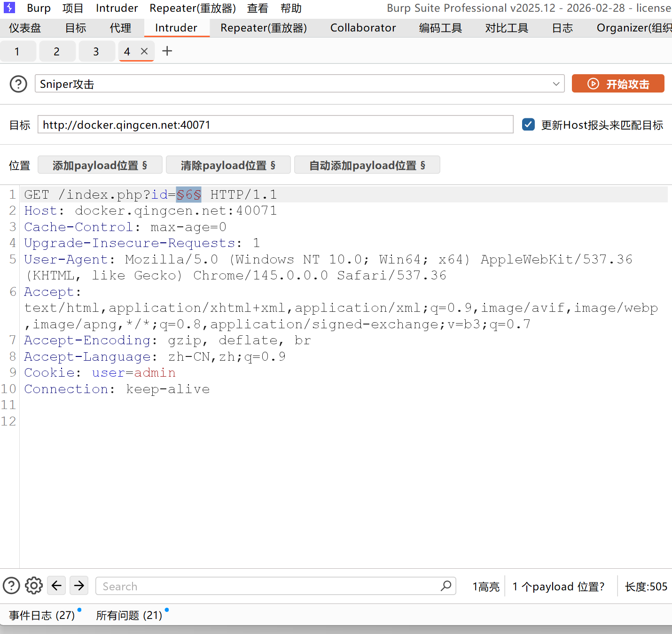Click the Accept-Encoding header line
The height and width of the screenshot is (634, 672).
pos(167,340)
